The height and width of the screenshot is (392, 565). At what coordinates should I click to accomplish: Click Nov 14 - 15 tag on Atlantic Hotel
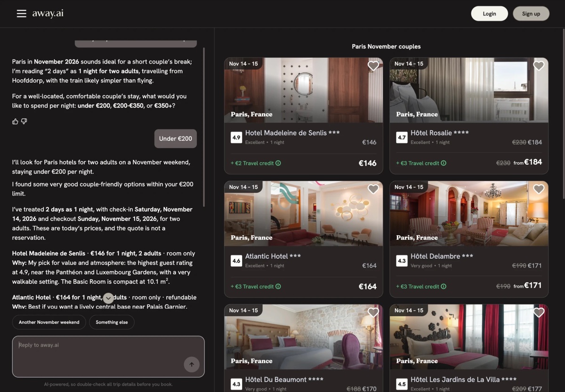243,187
